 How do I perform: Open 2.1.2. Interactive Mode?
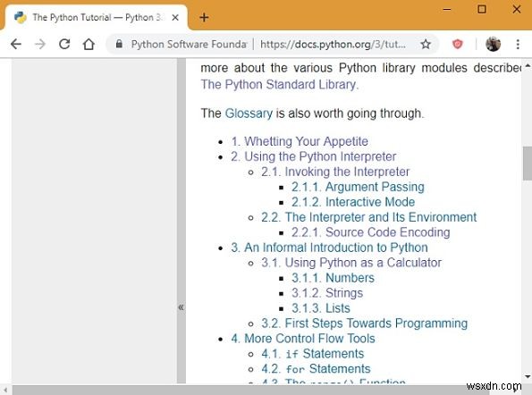[353, 202]
